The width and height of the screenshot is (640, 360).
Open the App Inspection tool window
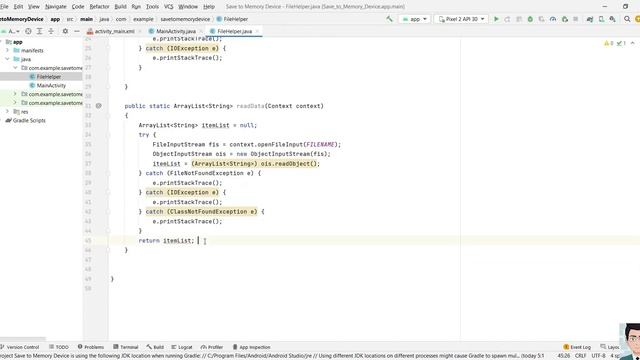point(251,347)
